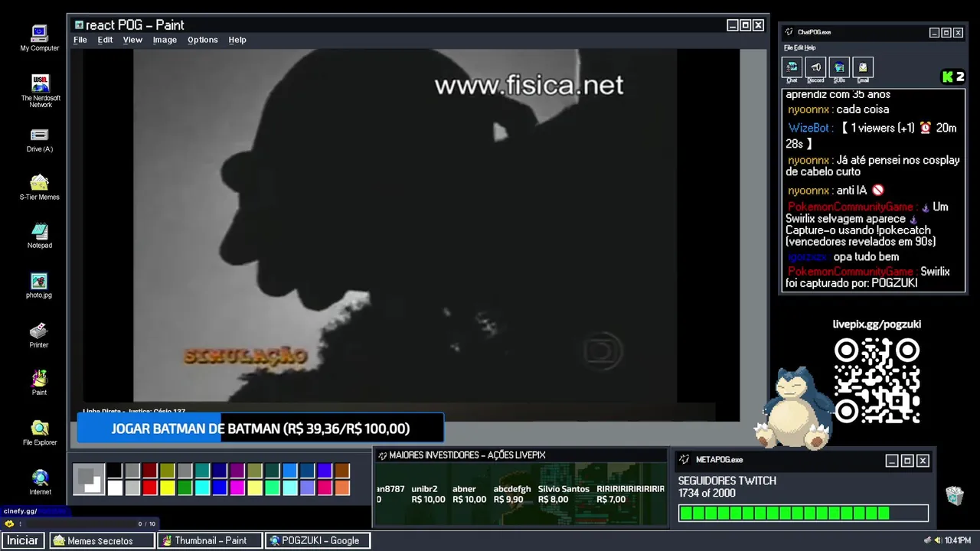This screenshot has height=551, width=980.
Task: Open the Printer desktop icon
Action: (39, 335)
